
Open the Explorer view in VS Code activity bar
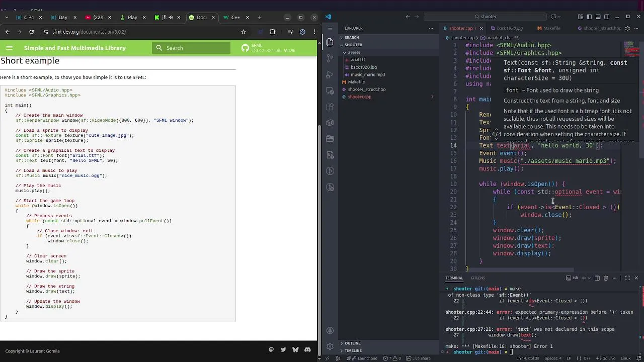tap(330, 42)
